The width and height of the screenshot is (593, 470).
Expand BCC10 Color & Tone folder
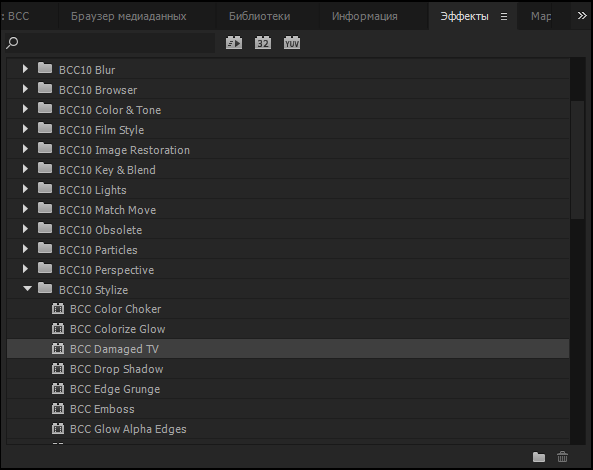[x=25, y=109]
